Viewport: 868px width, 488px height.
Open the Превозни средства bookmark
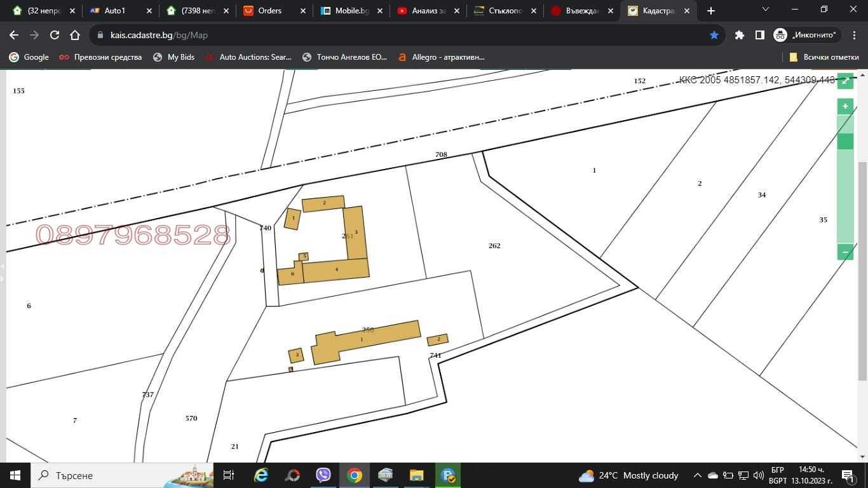pos(100,57)
